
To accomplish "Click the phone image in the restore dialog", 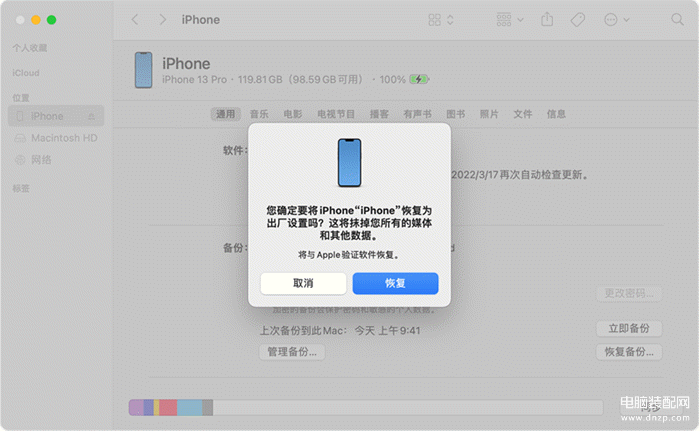I will [349, 163].
